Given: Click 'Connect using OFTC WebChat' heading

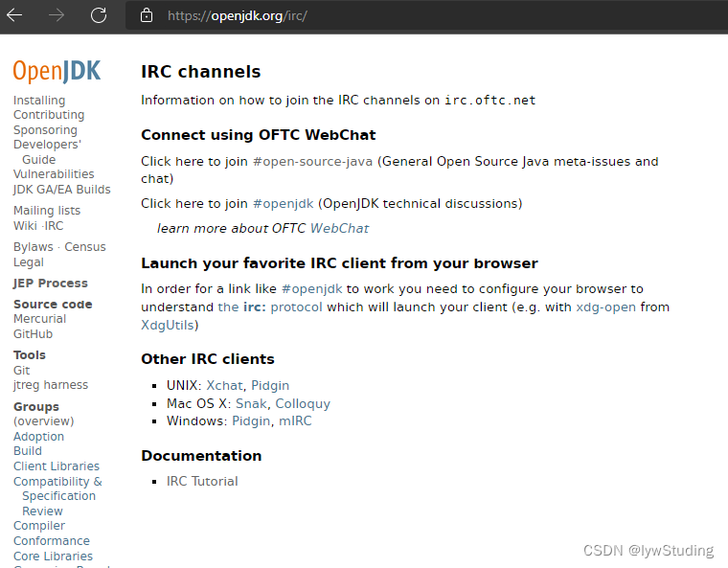Looking at the screenshot, I should pyautogui.click(x=259, y=135).
